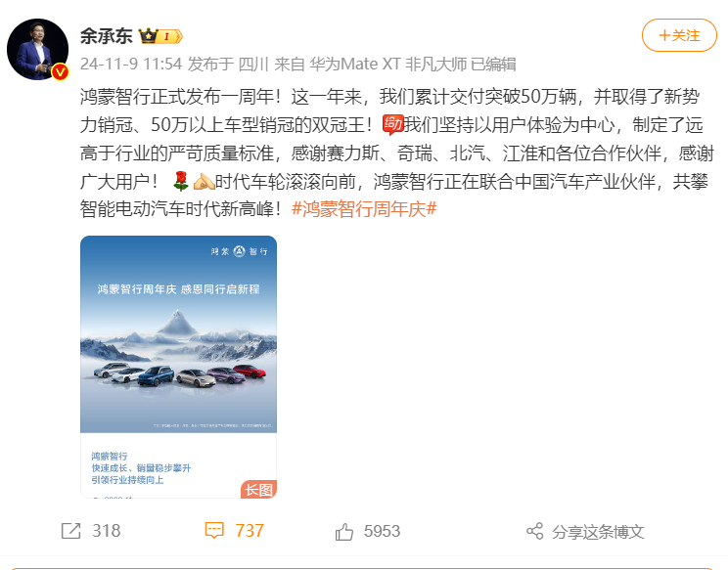728x570 pixels.
Task: Click the comment count 737
Action: [250, 531]
